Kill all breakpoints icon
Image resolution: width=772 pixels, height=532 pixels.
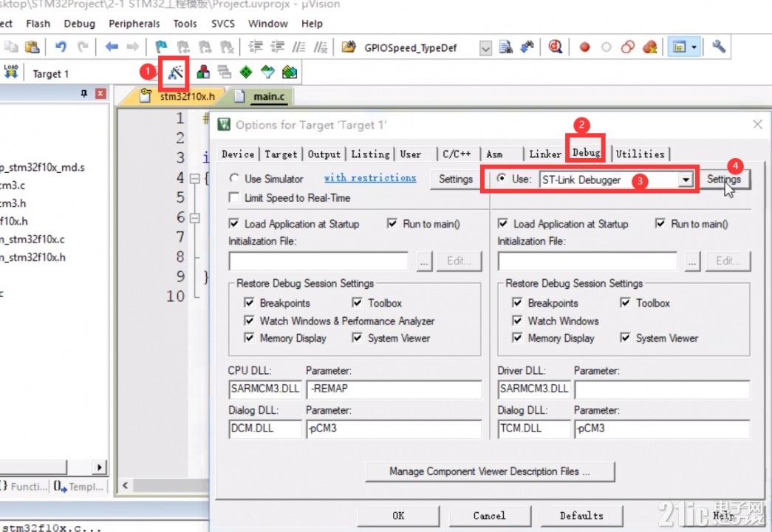click(x=650, y=47)
